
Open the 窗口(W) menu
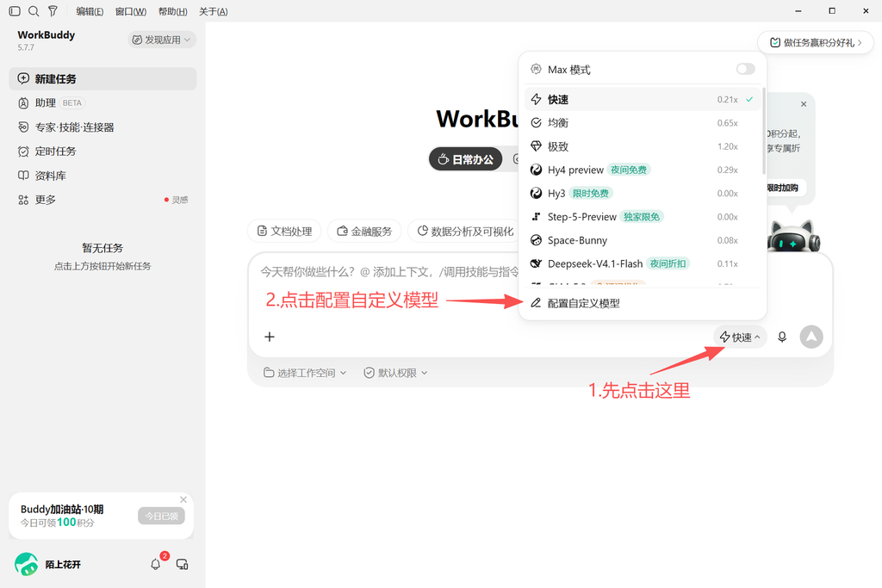click(x=131, y=11)
